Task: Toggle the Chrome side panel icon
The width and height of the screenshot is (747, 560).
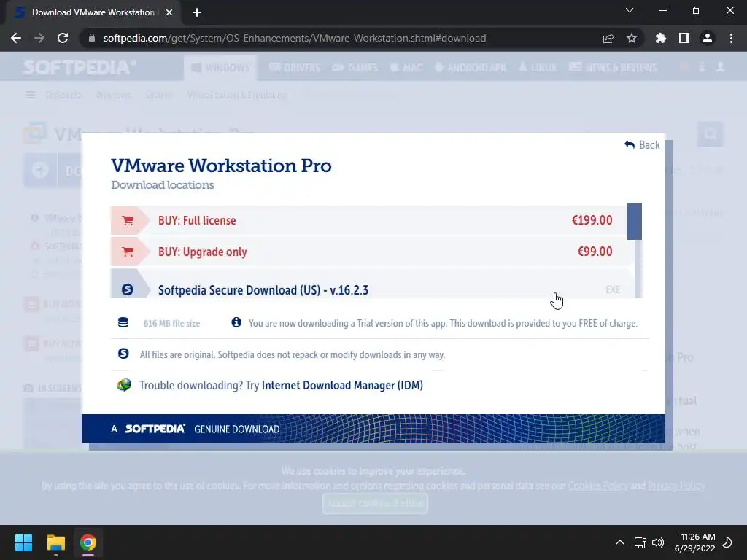Action: coord(684,38)
